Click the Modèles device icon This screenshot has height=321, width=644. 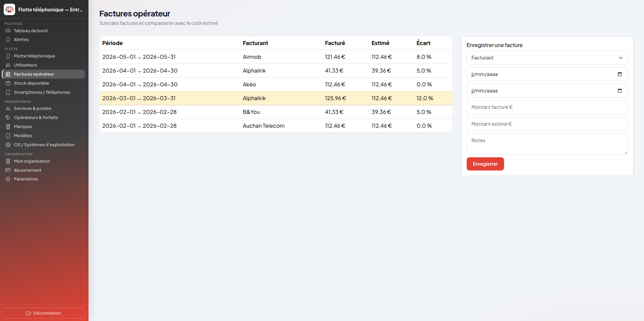[8, 136]
